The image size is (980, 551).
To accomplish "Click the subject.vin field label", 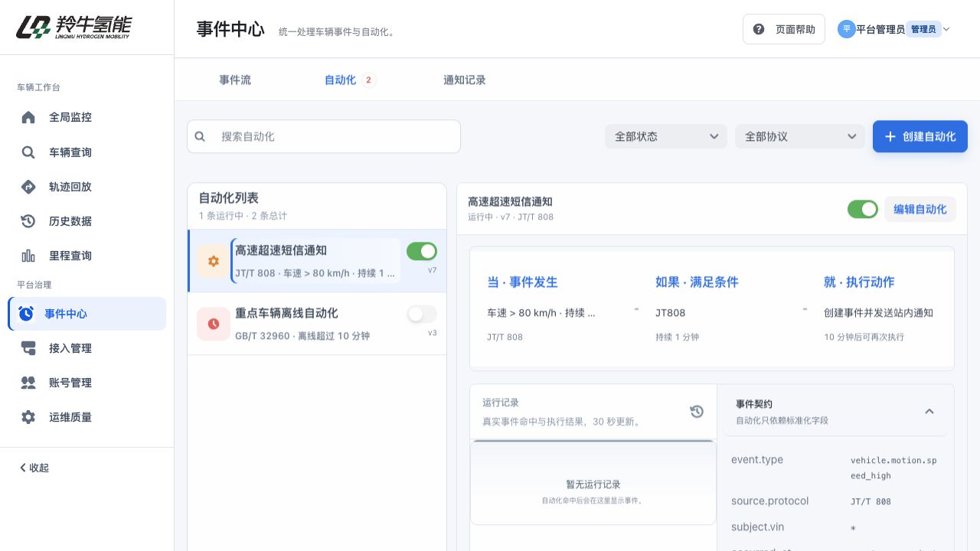I will coord(757,527).
